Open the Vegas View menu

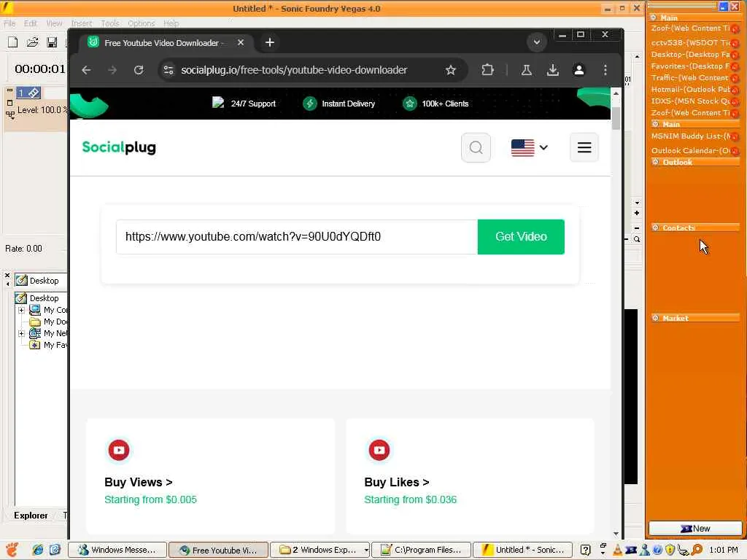point(54,23)
